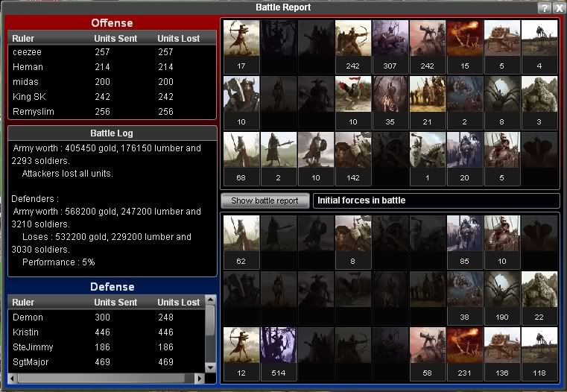
Task: Select the defense walker unit showing 118
Action: pos(539,355)
